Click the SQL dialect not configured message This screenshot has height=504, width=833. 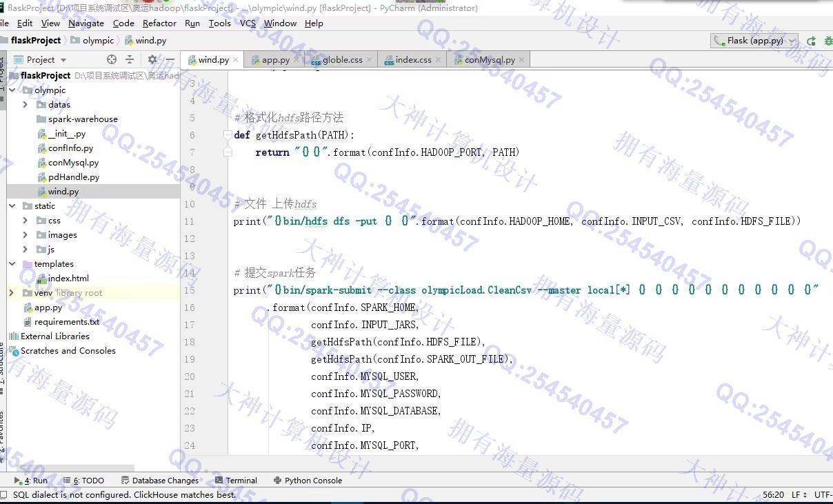(x=124, y=494)
